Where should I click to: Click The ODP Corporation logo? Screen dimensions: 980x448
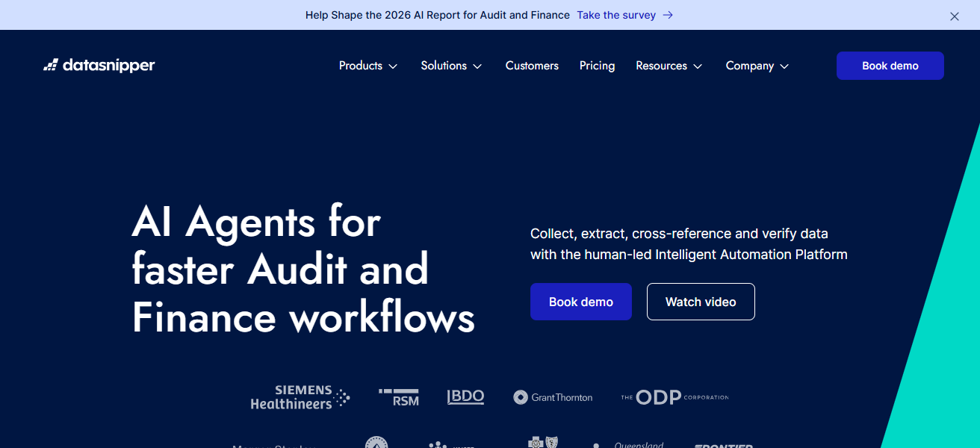click(x=674, y=397)
